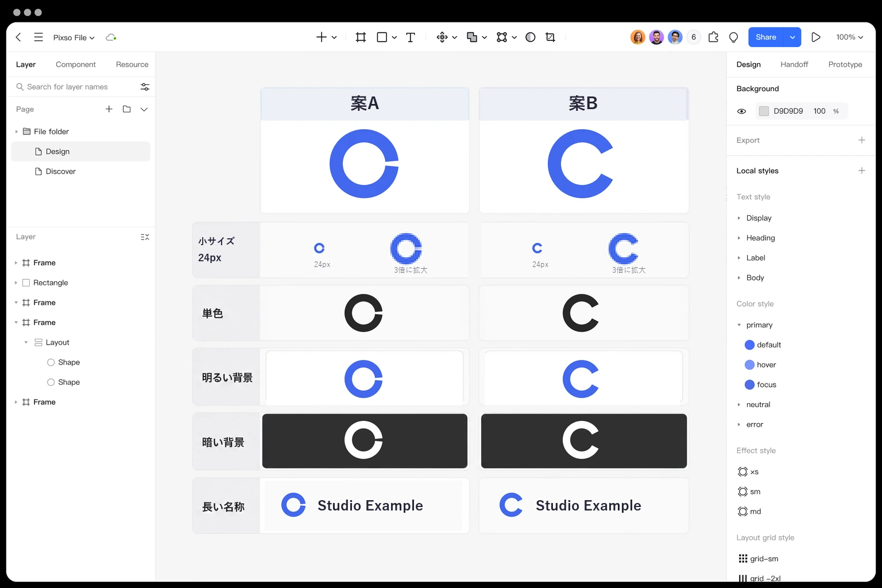Collapse the page list chevron
Image resolution: width=882 pixels, height=588 pixels.
tap(144, 109)
